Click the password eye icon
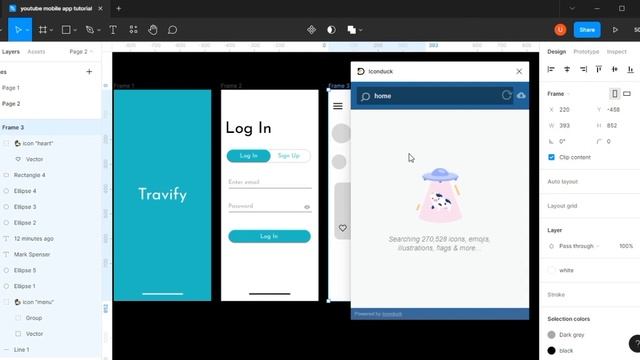640x360 pixels. tap(307, 207)
